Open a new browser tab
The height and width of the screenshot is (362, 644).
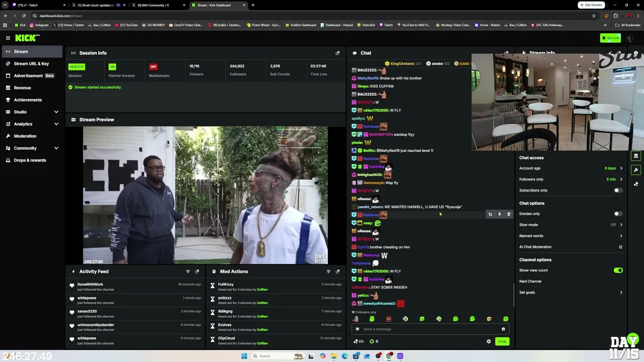(x=253, y=5)
